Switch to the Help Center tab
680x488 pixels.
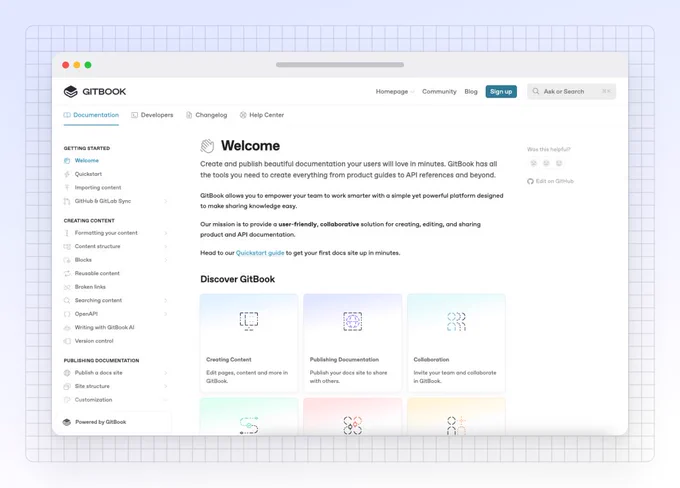[x=262, y=115]
